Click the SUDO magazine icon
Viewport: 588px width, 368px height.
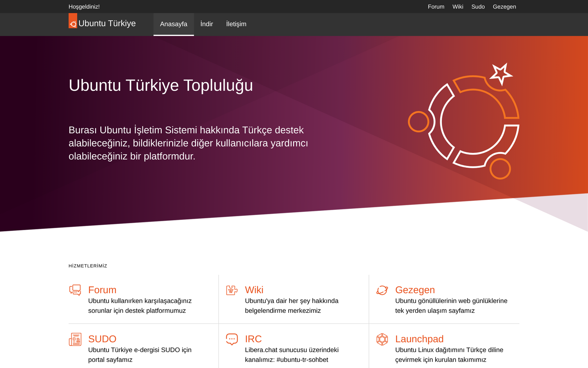pos(75,339)
